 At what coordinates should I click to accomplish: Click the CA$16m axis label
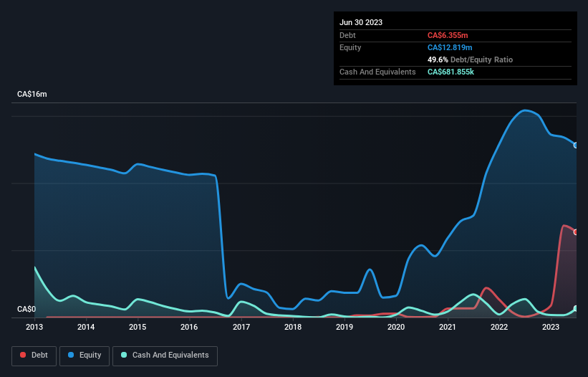point(32,94)
